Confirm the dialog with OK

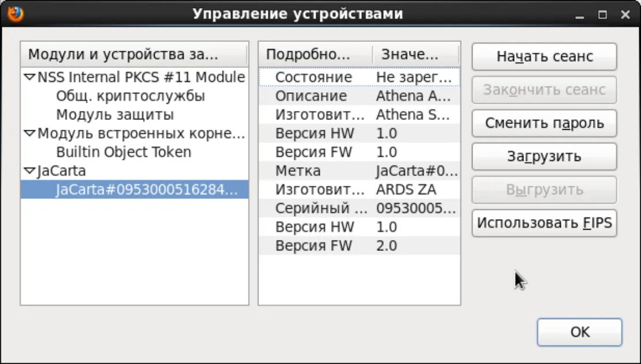click(x=580, y=332)
